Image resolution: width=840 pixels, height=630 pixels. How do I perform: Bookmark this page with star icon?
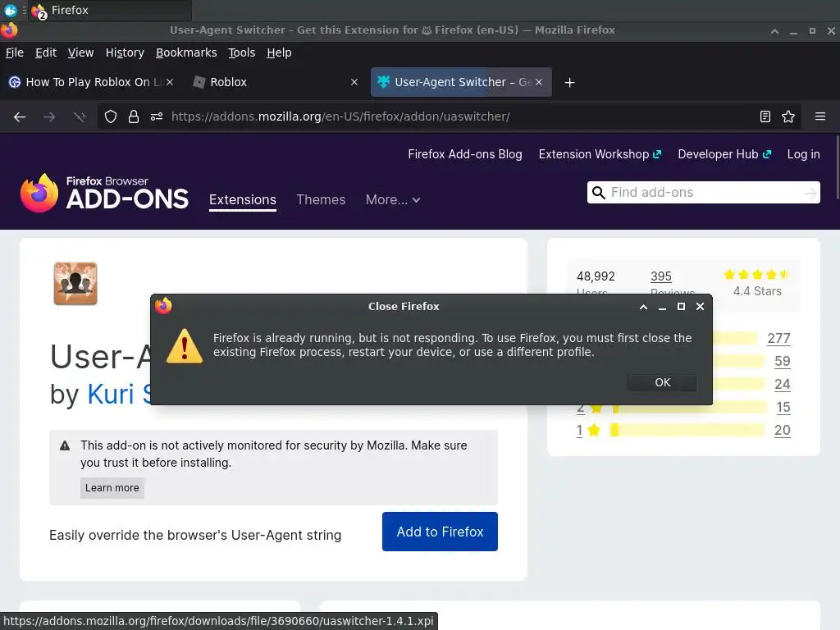pos(788,116)
